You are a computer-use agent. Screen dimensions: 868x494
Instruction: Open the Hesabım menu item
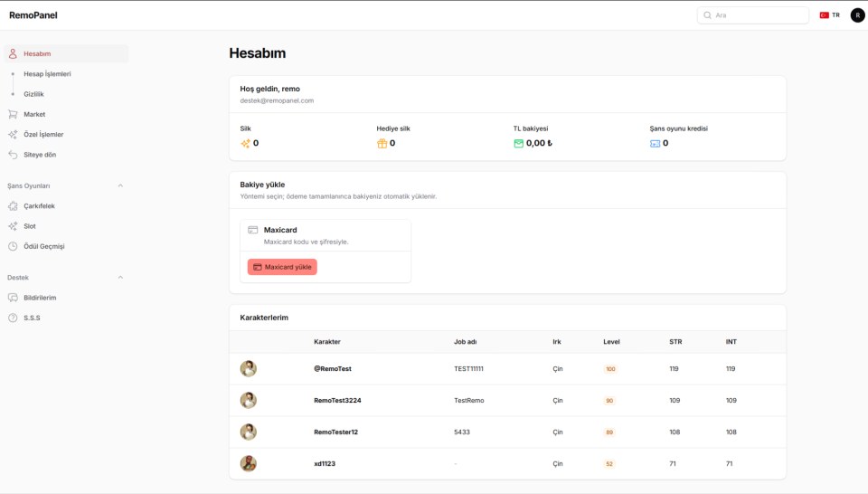point(66,53)
